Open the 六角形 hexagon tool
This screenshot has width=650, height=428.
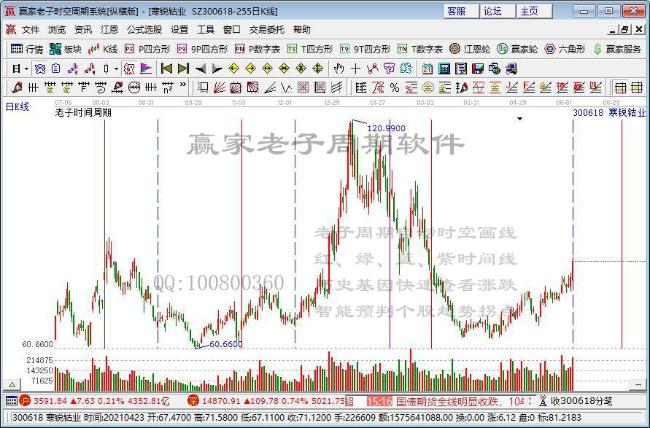[565, 49]
